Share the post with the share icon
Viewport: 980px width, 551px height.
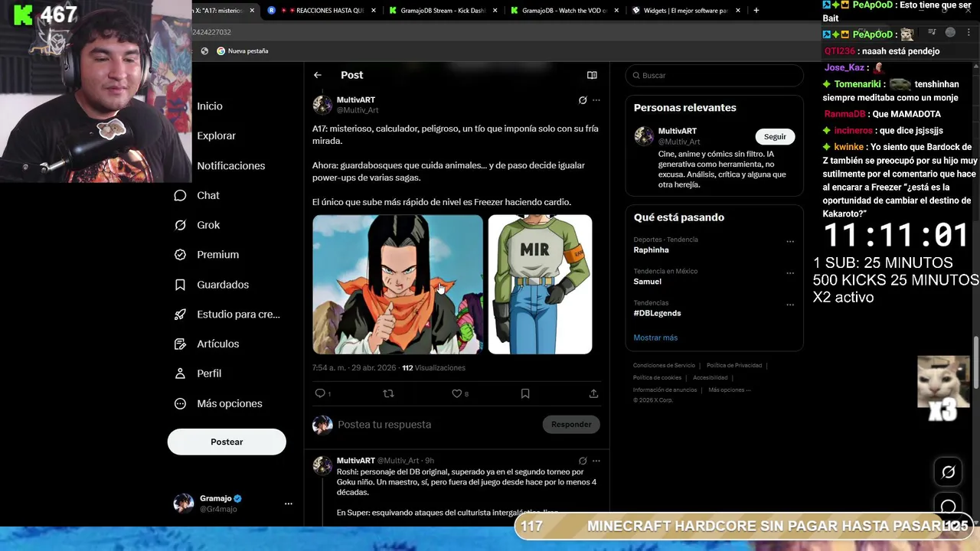tap(593, 393)
